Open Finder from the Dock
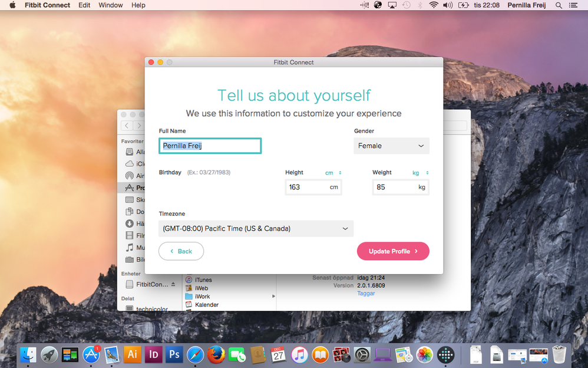 pos(28,354)
